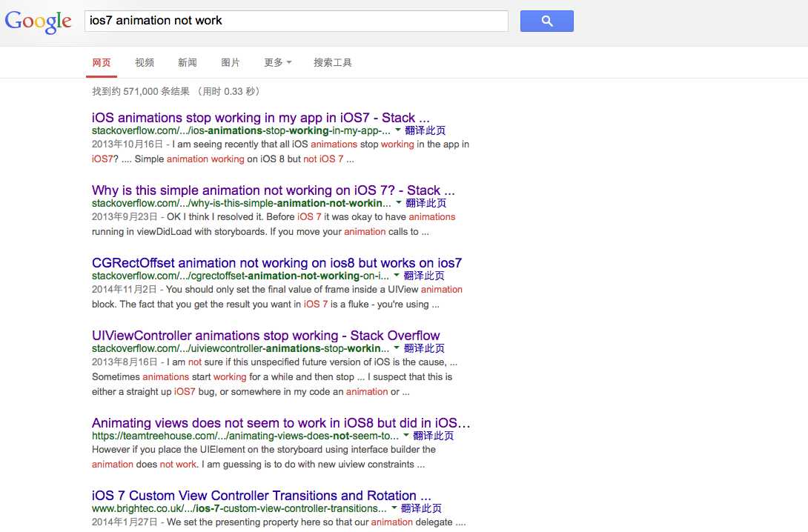Focus the search box containing 'ios7 animation not work'
The width and height of the screenshot is (808, 532).
pos(297,21)
